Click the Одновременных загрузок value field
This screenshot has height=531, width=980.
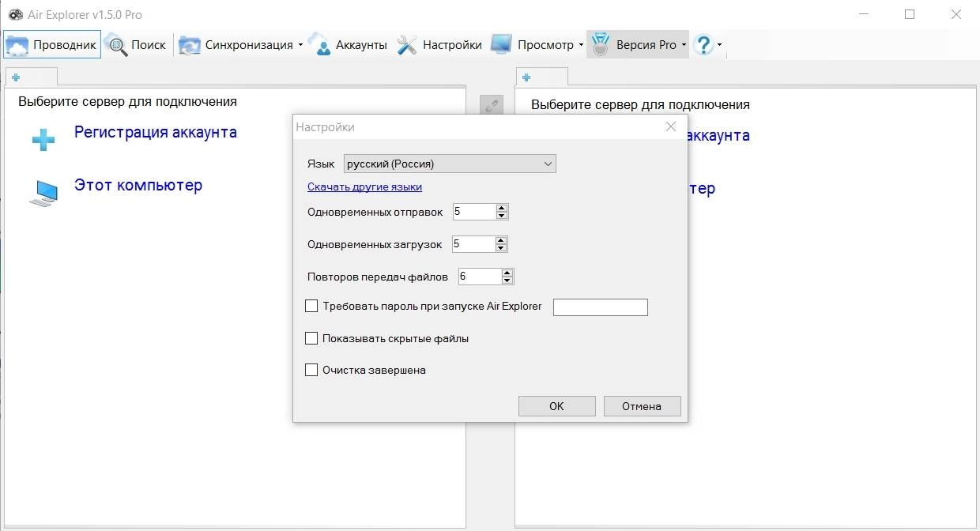pyautogui.click(x=473, y=244)
